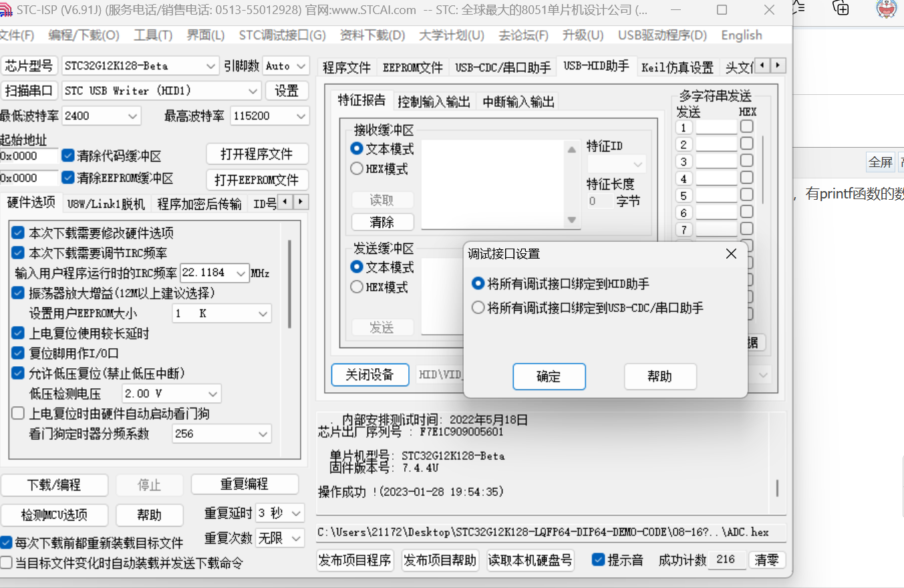Screen dimensions: 904x588
Task: Click the STC-ISP application icon in title bar
Action: pos(5,10)
